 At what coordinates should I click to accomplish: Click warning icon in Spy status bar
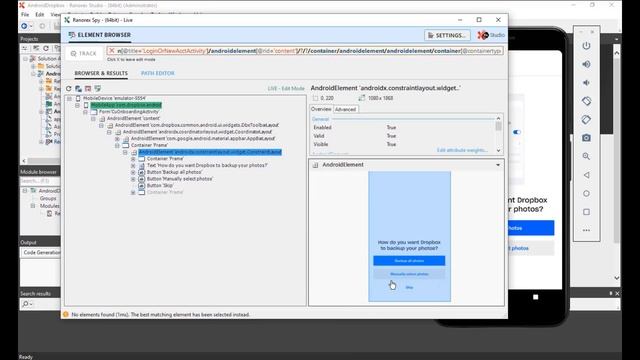(x=66, y=314)
